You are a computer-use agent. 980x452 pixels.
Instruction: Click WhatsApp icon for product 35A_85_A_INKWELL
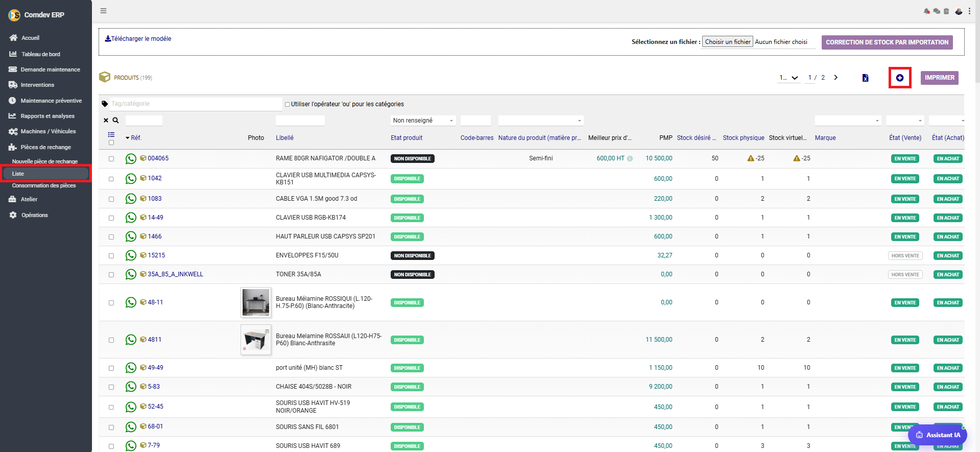coord(131,274)
